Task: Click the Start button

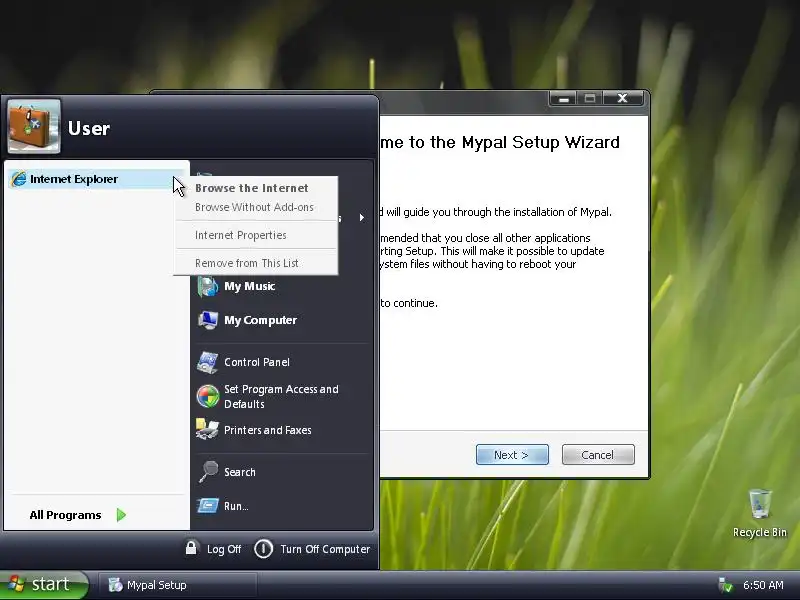Action: tap(44, 585)
